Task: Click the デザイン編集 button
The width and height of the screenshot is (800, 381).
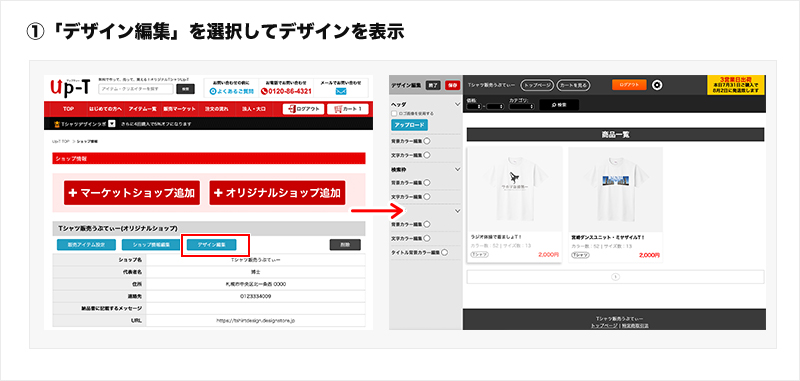Action: [211, 245]
